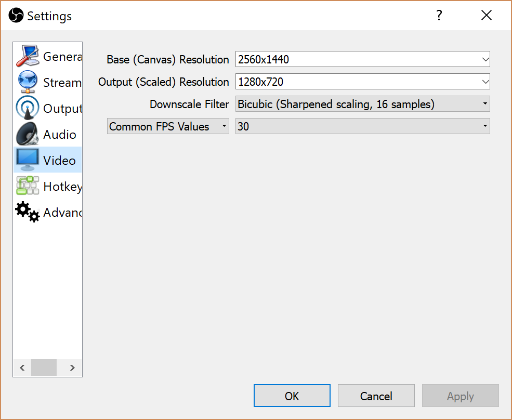Select the Video monitor icon

[x=28, y=160]
